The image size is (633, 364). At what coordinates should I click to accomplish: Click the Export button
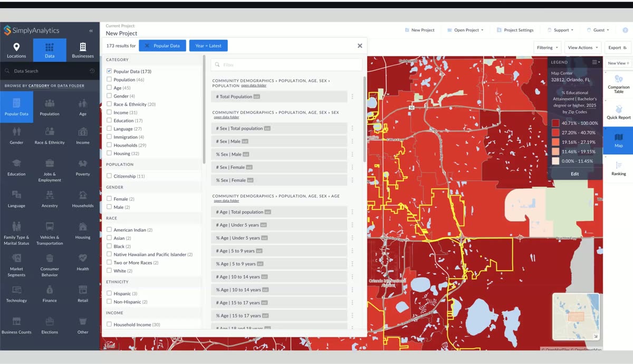point(618,47)
